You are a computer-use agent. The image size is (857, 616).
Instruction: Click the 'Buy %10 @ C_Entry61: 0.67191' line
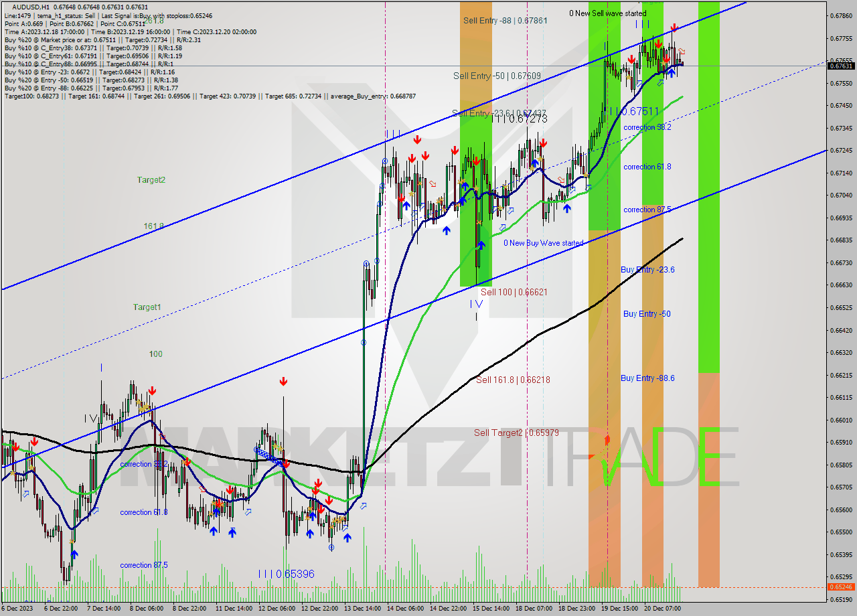[93, 56]
